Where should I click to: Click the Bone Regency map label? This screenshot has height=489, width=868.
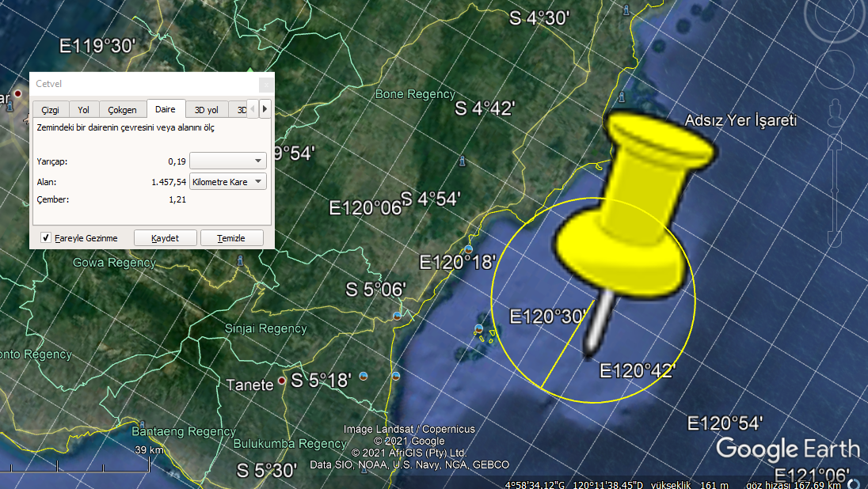pyautogui.click(x=415, y=94)
